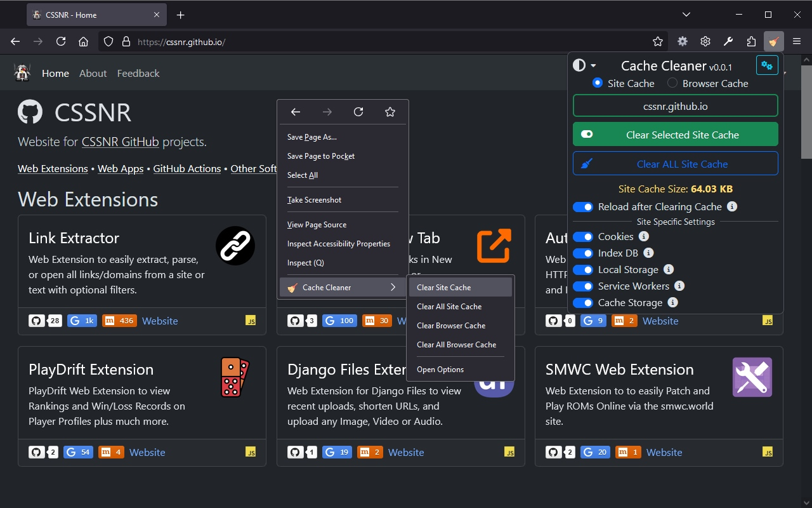
Task: Choose Clear Browser Cache from submenu
Action: [460, 326]
